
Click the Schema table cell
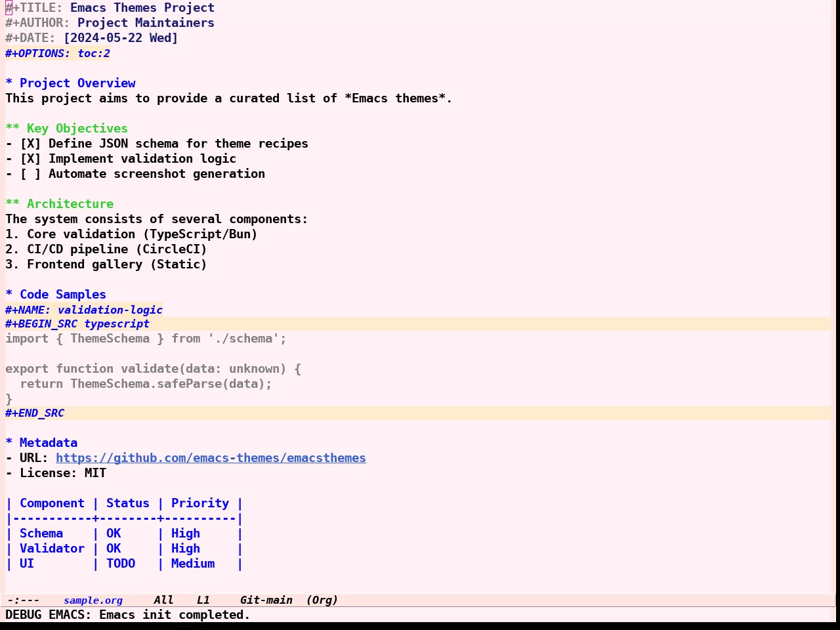[x=41, y=534]
